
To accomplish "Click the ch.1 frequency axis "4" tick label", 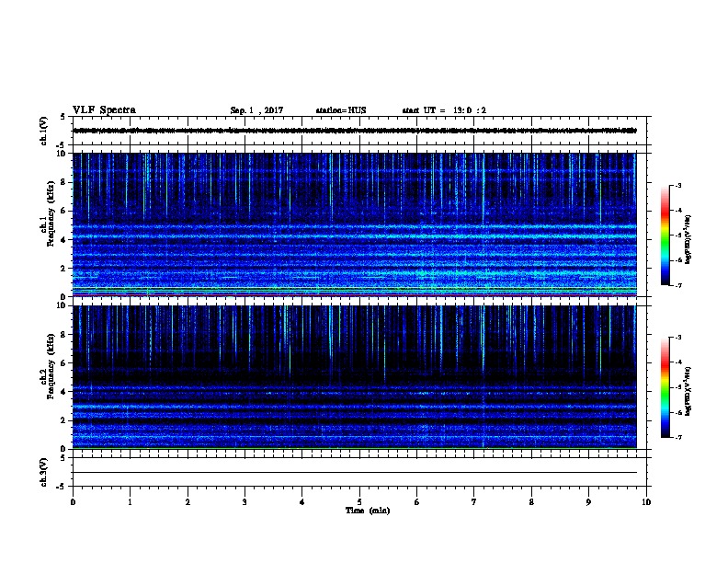I will (64, 240).
